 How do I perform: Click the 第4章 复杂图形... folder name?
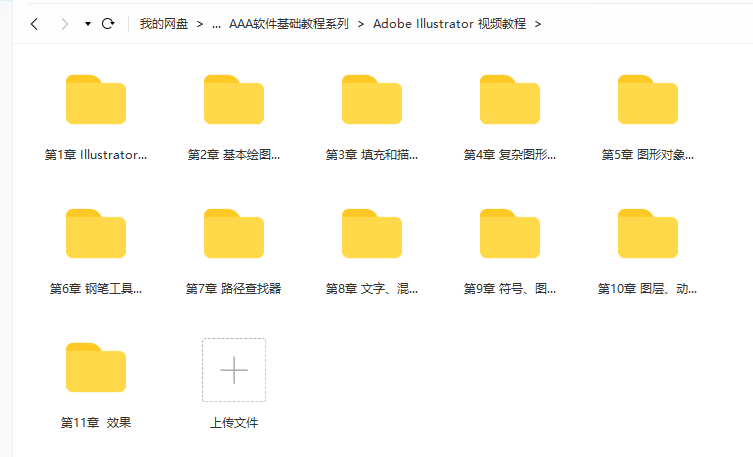(x=510, y=155)
